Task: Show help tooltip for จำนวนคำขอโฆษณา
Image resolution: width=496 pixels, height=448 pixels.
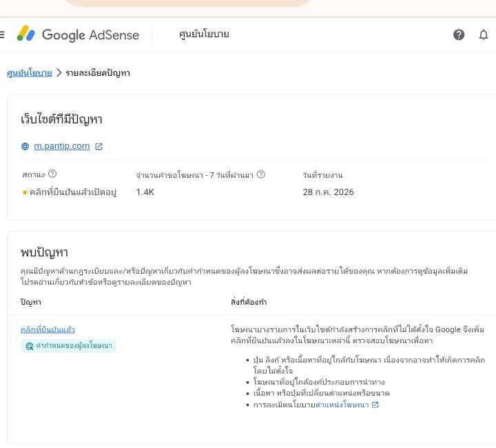Action: click(x=261, y=174)
